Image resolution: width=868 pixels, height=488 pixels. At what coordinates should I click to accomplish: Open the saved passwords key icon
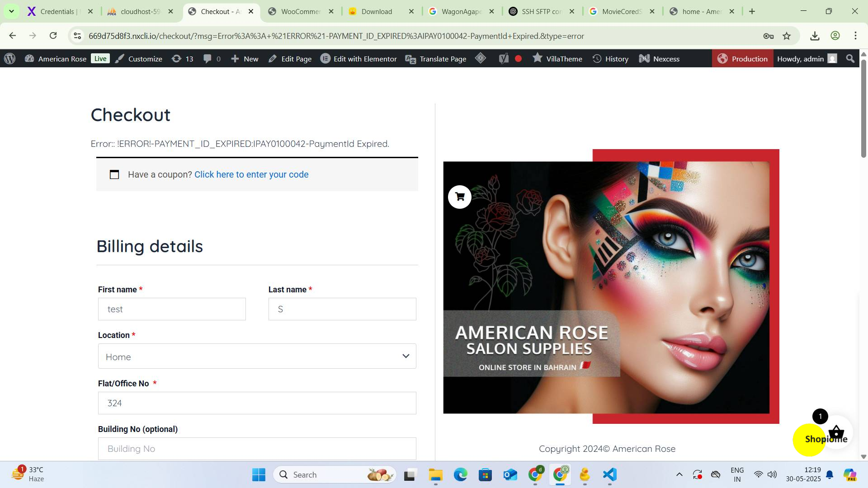pyautogui.click(x=768, y=36)
